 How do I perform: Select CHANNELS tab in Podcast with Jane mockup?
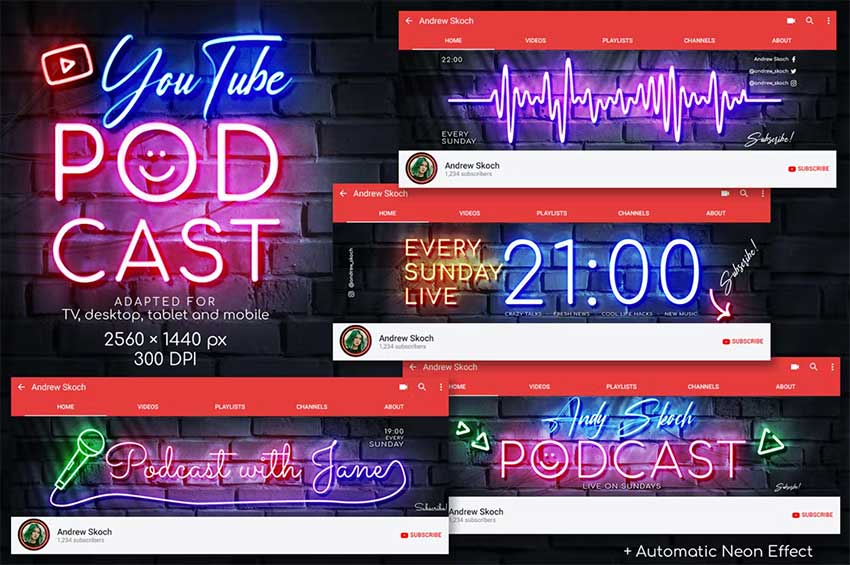(312, 407)
